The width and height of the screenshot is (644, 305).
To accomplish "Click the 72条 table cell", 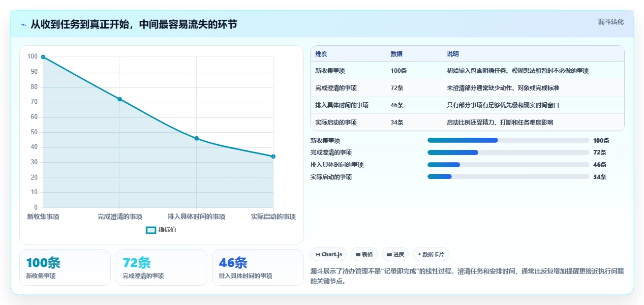I will click(397, 88).
